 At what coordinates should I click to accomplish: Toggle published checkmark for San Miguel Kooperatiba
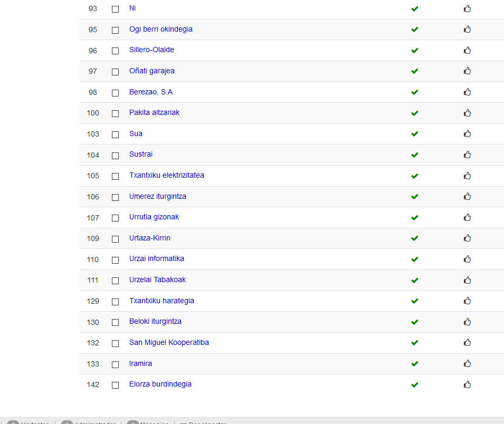pyautogui.click(x=415, y=343)
